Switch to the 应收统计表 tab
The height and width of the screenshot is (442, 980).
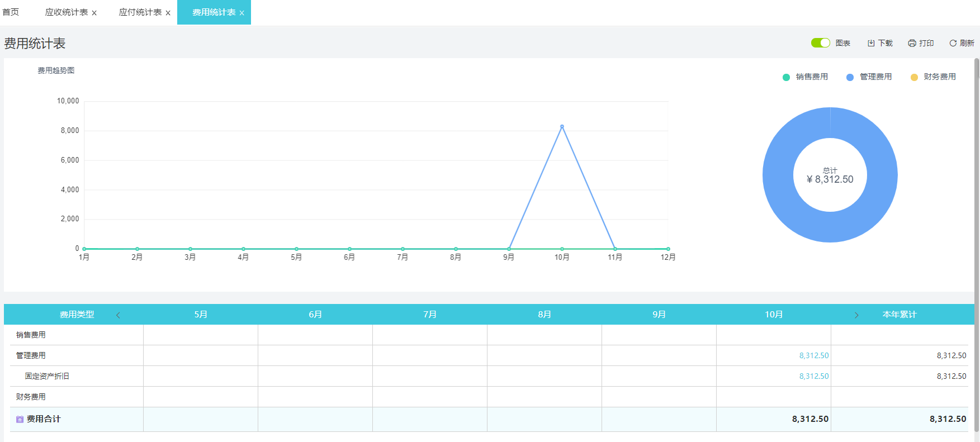click(67, 12)
